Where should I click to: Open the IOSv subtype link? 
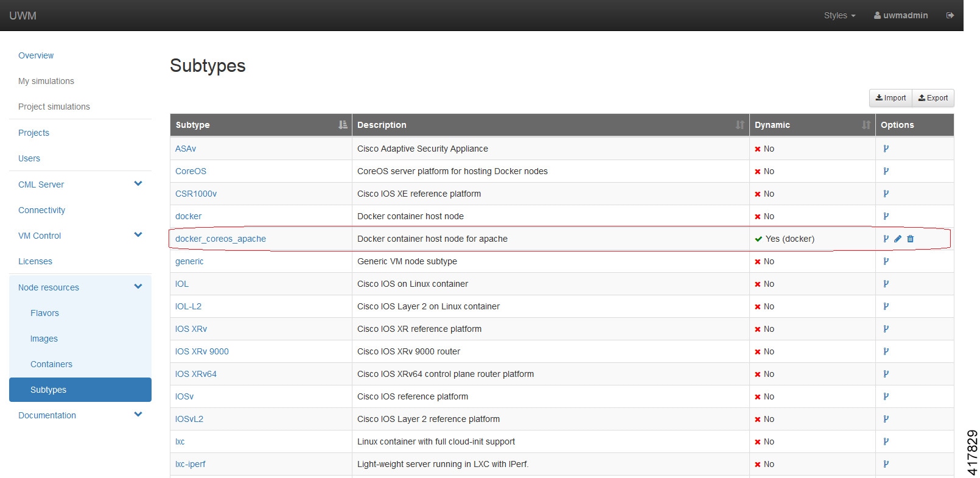point(184,396)
